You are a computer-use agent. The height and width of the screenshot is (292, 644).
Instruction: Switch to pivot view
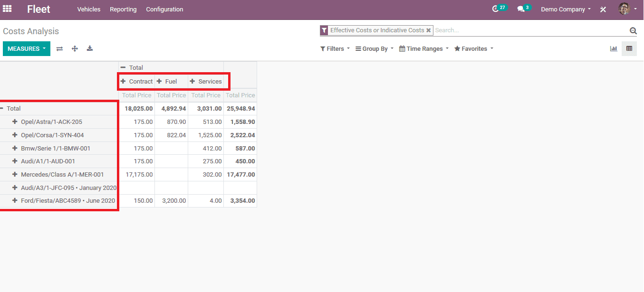pyautogui.click(x=629, y=48)
